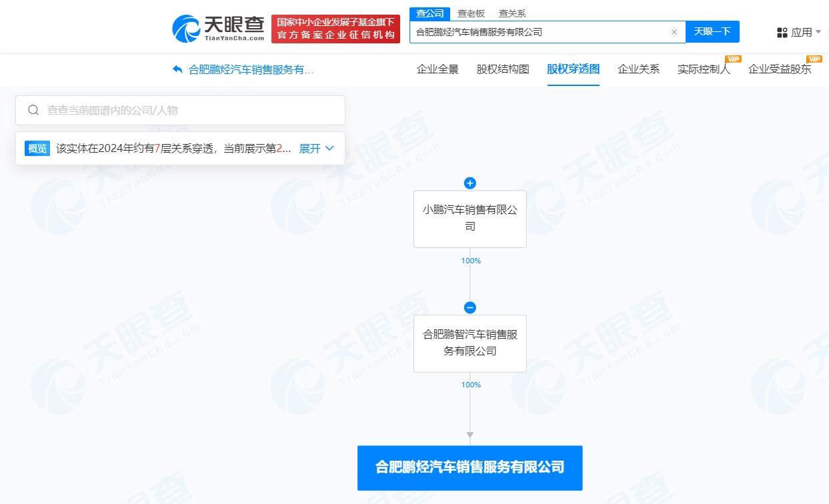Select the 股权穿透图 tab

pyautogui.click(x=574, y=69)
